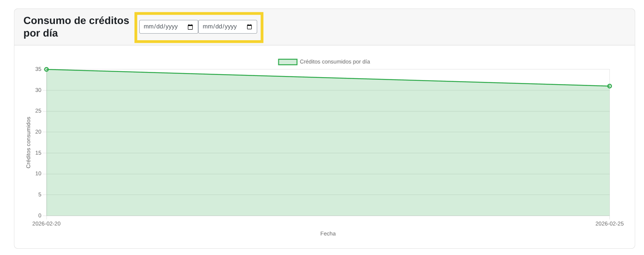The image size is (644, 255).
Task: Click the vertical 'Créditos consumidos' axis title
Action: [28, 142]
